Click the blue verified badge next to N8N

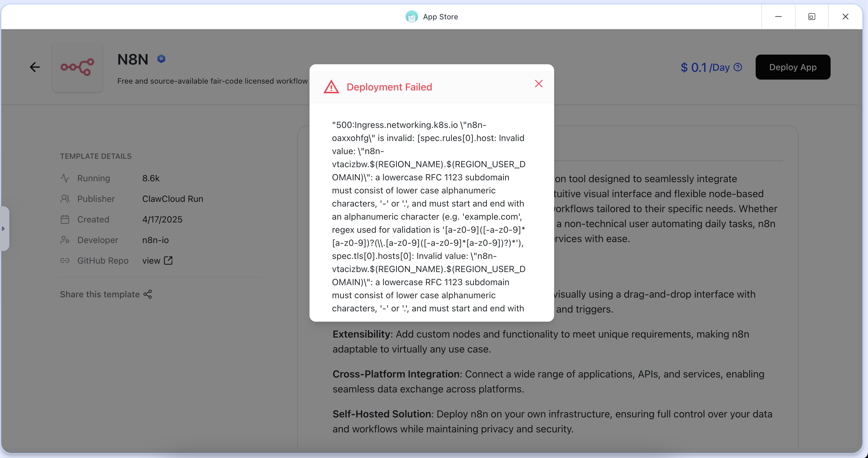coord(161,59)
